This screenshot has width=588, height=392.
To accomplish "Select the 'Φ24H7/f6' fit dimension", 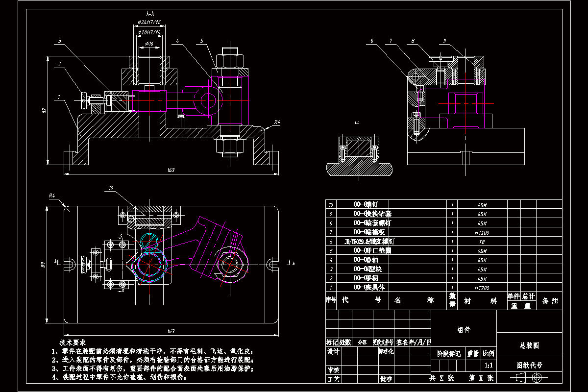I will 149,23.
